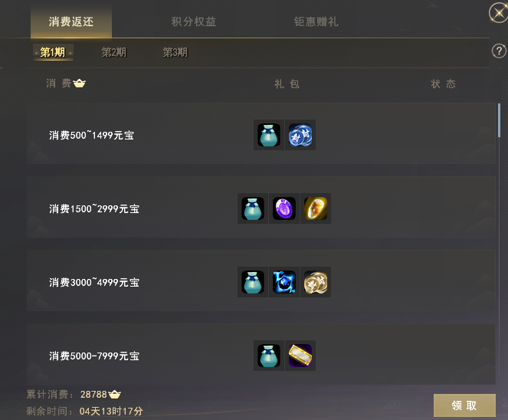Viewport: 508px width, 420px height.
Task: Open the question mark help icon
Action: [499, 51]
